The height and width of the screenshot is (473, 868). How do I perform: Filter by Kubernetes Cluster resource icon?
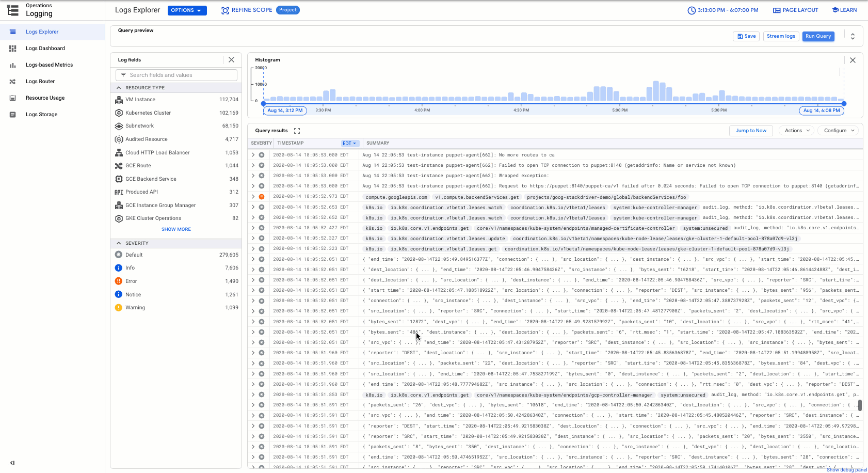(x=119, y=113)
